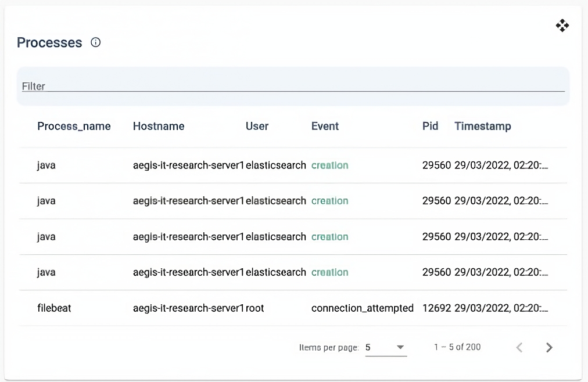Screen dimensions: 588x382
Task: Click the previous page arrow
Action: [519, 348]
